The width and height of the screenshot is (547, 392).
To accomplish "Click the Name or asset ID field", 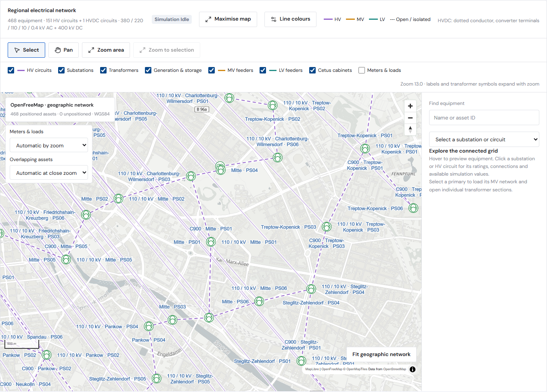I will pyautogui.click(x=484, y=117).
